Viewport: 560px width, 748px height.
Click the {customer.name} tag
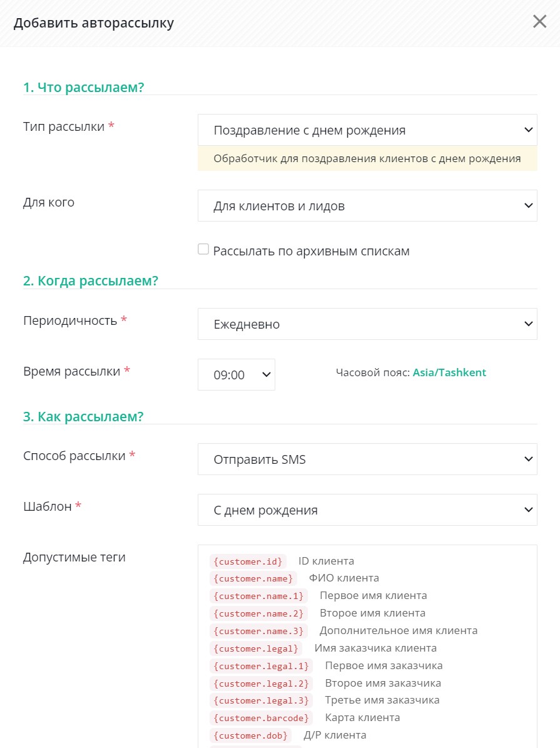coord(253,578)
